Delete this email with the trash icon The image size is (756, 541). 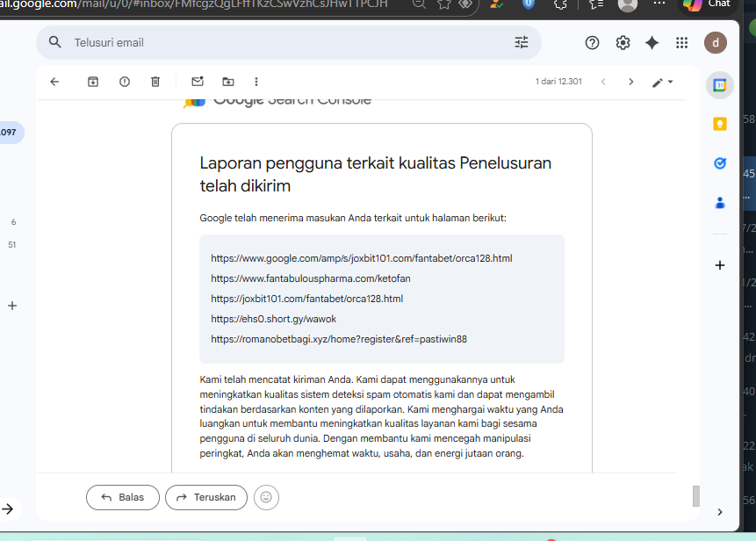pyautogui.click(x=155, y=82)
